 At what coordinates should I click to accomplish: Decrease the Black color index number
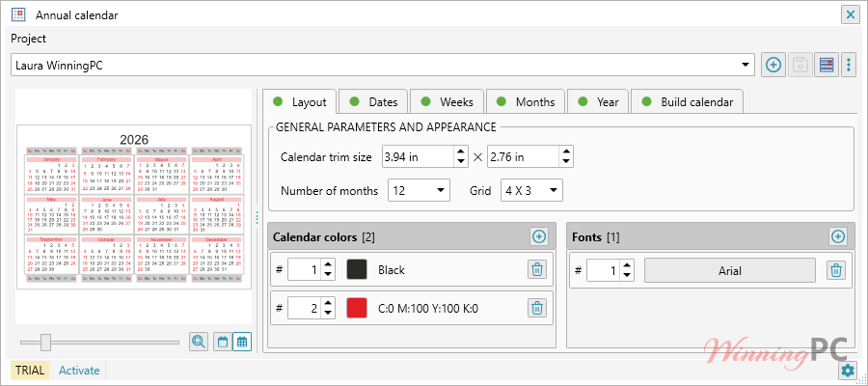(328, 275)
